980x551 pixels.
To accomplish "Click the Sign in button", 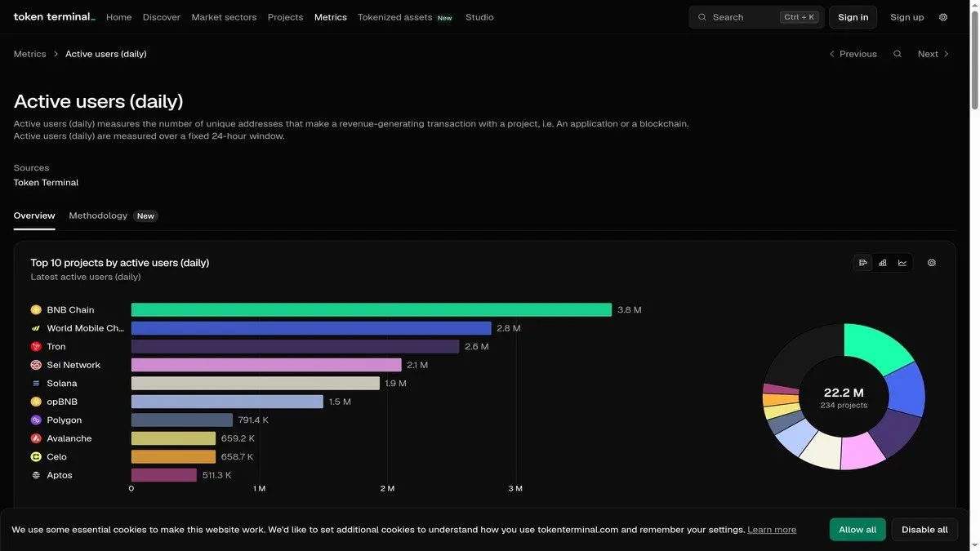I will point(853,17).
